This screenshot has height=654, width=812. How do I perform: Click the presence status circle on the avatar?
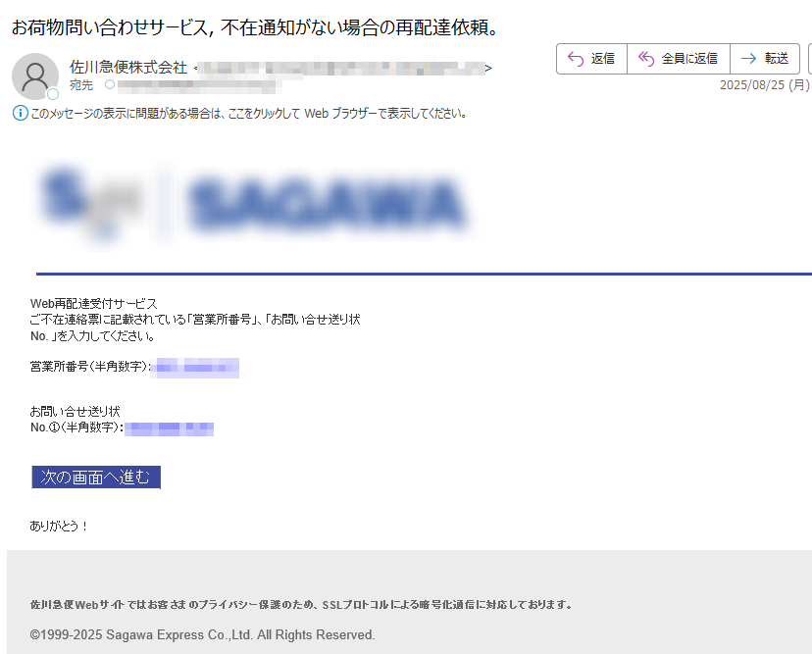pyautogui.click(x=52, y=94)
